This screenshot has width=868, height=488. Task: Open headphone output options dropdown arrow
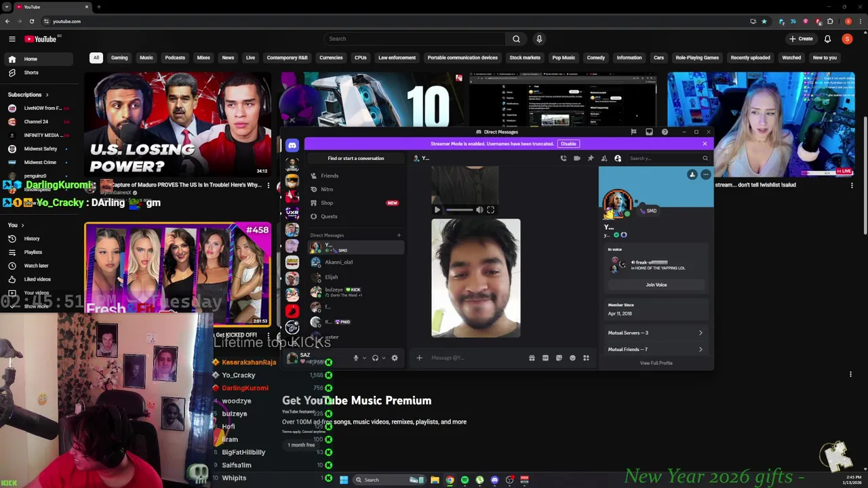[383, 358]
